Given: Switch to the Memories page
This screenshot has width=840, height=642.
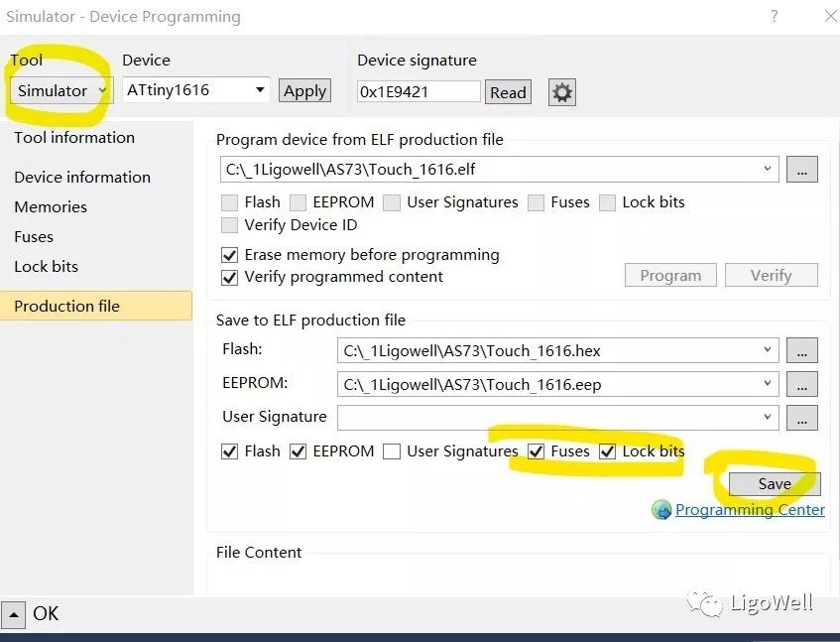Looking at the screenshot, I should pos(51,206).
